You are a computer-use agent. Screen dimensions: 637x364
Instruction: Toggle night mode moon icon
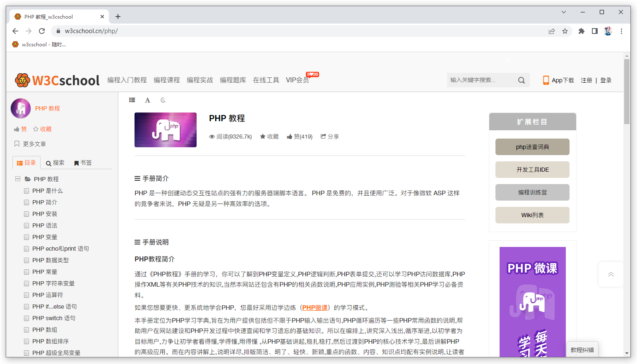pos(163,100)
